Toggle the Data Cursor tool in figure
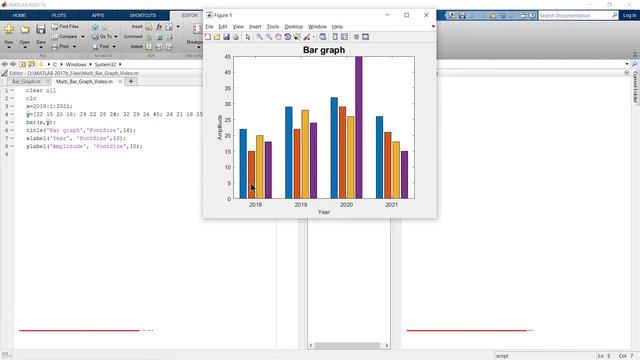This screenshot has width=640, height=360. click(297, 37)
